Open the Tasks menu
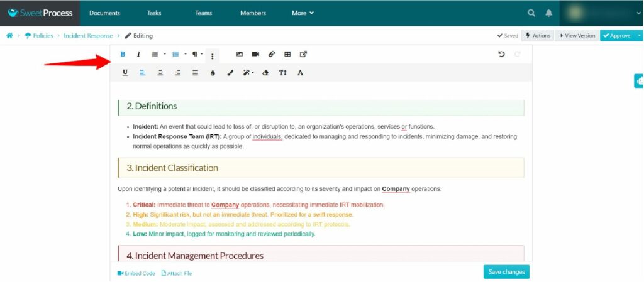 pos(154,13)
